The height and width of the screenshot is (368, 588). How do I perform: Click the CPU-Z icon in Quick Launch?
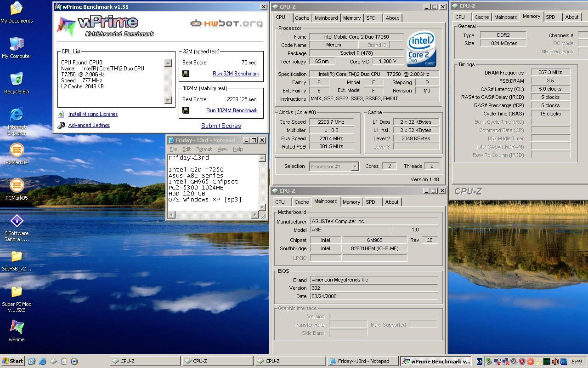click(53, 362)
